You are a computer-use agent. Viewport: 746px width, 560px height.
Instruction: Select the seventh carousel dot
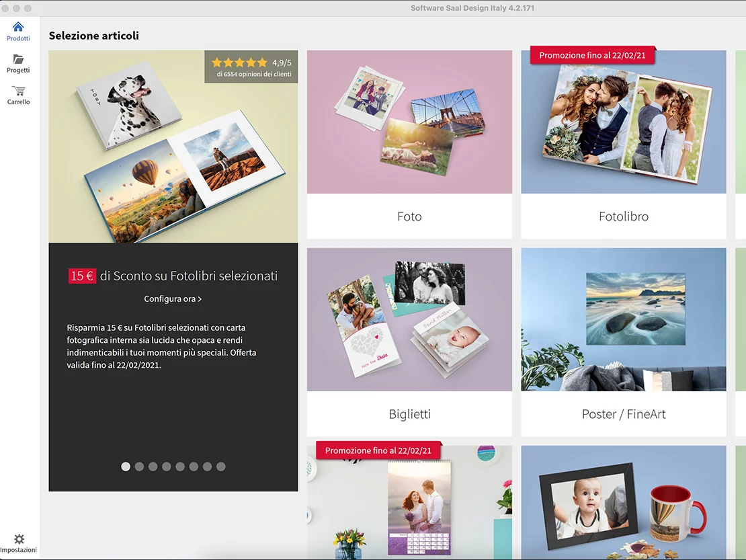[x=208, y=467]
